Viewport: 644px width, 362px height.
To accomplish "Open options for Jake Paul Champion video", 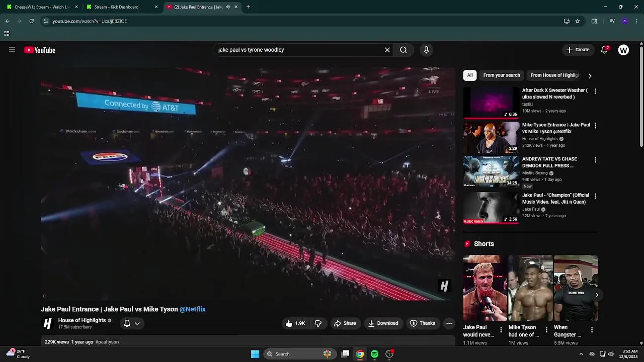I will [x=595, y=196].
